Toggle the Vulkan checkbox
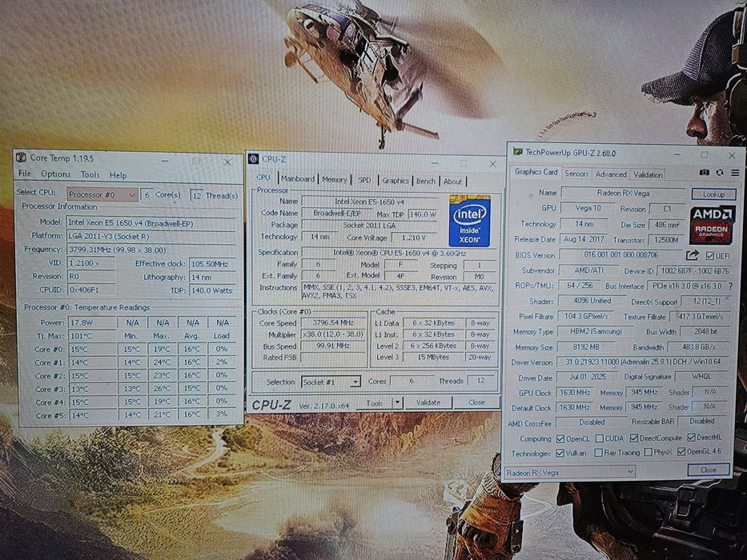The height and width of the screenshot is (560, 747). coord(560,453)
